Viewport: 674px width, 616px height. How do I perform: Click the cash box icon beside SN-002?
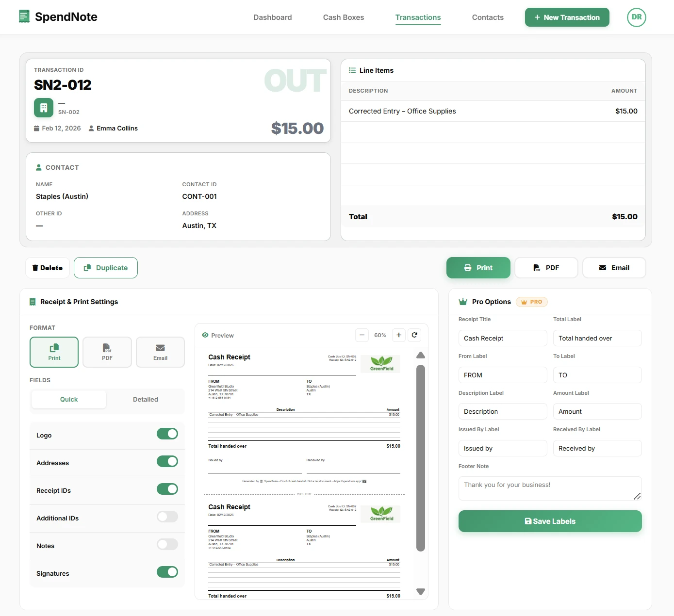pos(43,108)
